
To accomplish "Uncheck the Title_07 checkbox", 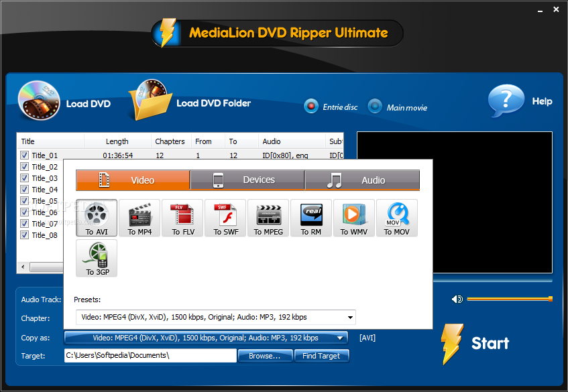I will 24,224.
